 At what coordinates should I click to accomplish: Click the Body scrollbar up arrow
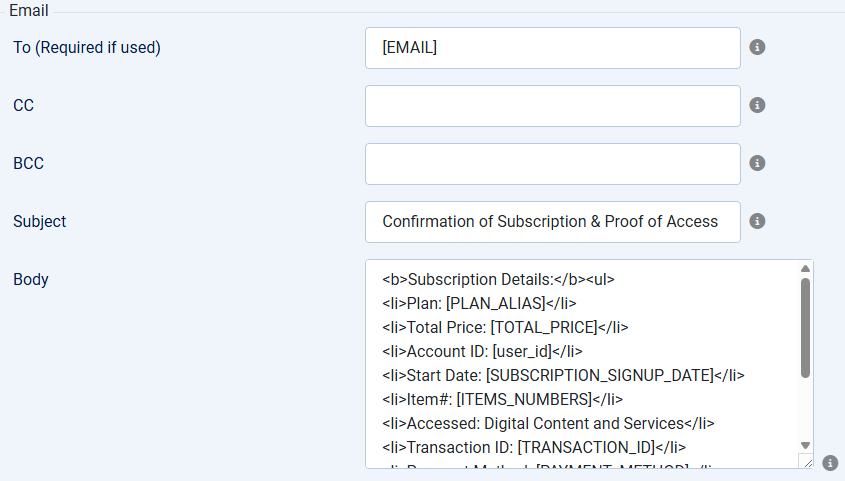tap(805, 269)
